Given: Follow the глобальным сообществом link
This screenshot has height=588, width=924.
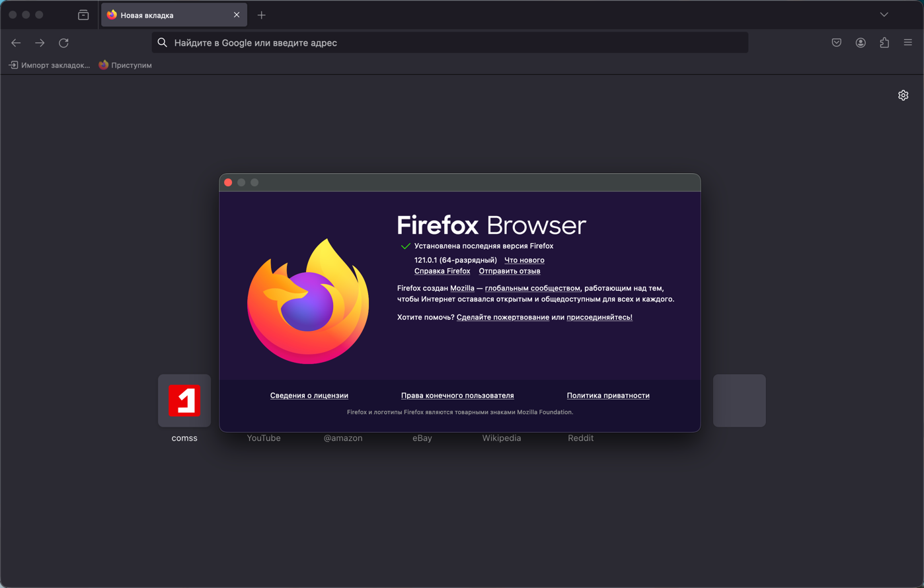Looking at the screenshot, I should click(533, 288).
